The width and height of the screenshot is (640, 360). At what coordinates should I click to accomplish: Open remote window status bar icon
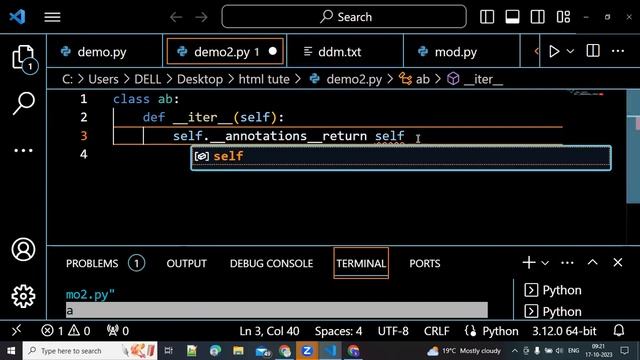[16, 331]
